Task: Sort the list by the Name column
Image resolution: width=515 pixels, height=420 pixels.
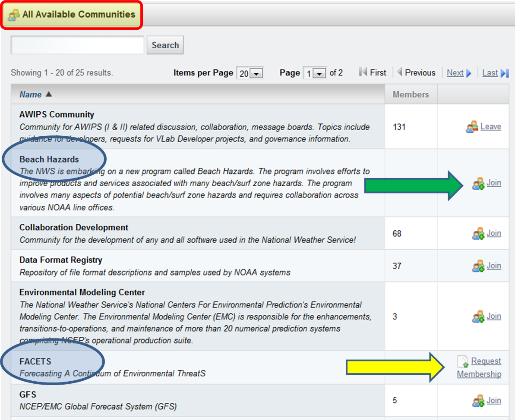Action: tap(31, 94)
